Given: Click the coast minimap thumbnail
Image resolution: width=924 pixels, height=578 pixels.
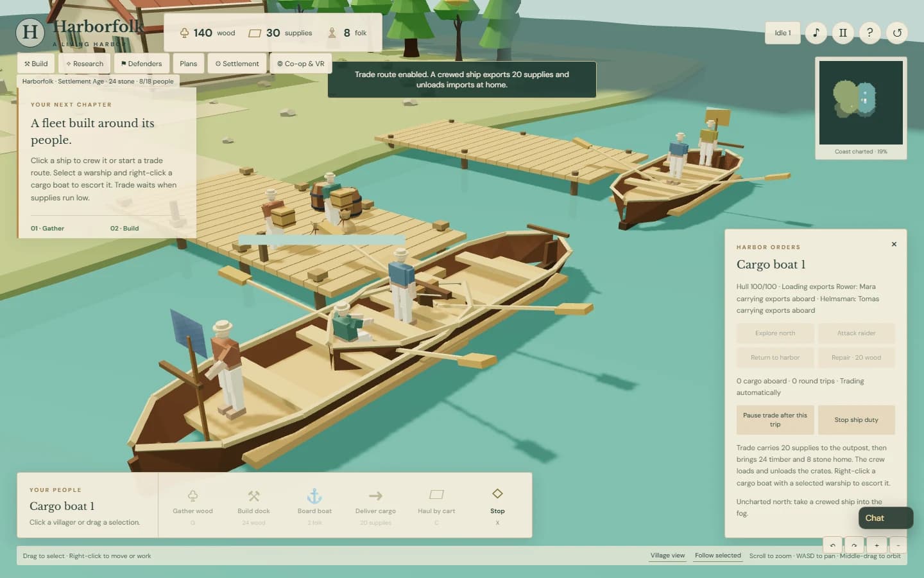Looking at the screenshot, I should 861,103.
